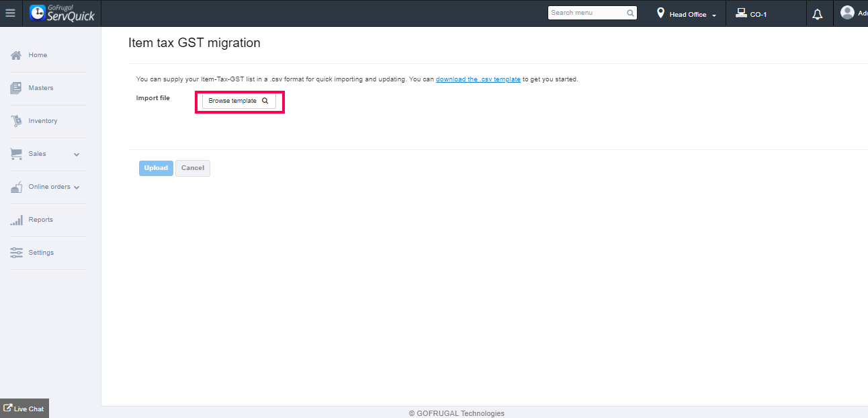Expand the Head Office dropdown
Screen dimensions: 868x418
point(693,14)
